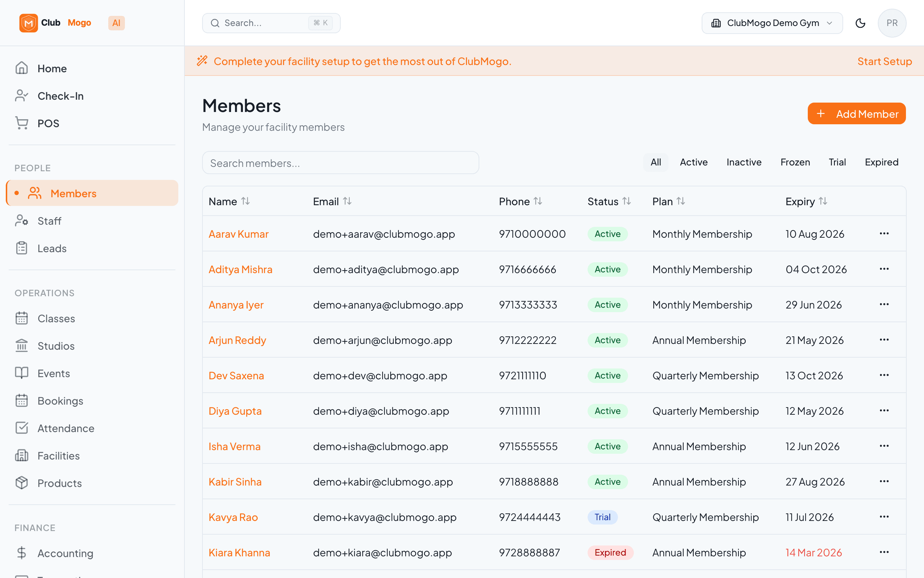Filter members by Inactive tab
924x578 pixels.
point(744,162)
